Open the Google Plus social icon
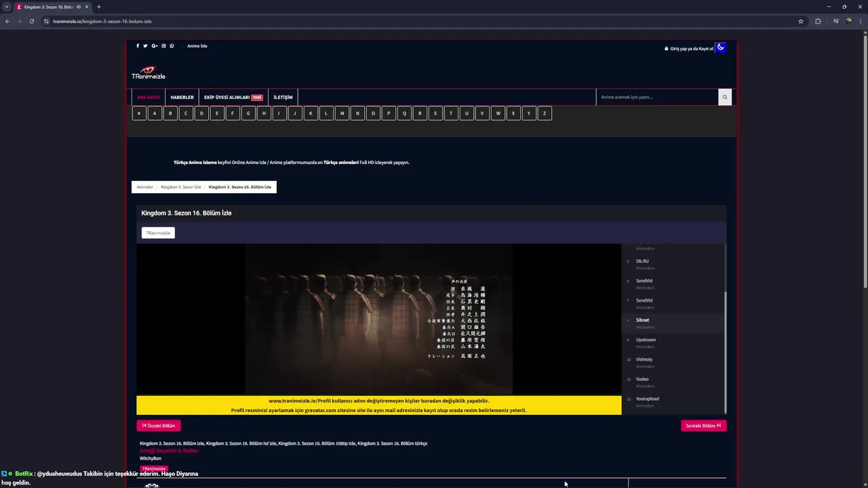 (155, 46)
